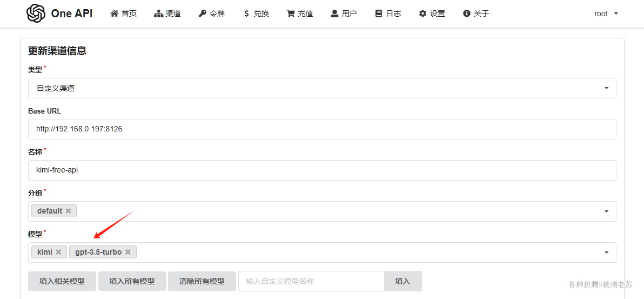Remove the kimi model tag
The image size is (644, 299).
tap(58, 252)
